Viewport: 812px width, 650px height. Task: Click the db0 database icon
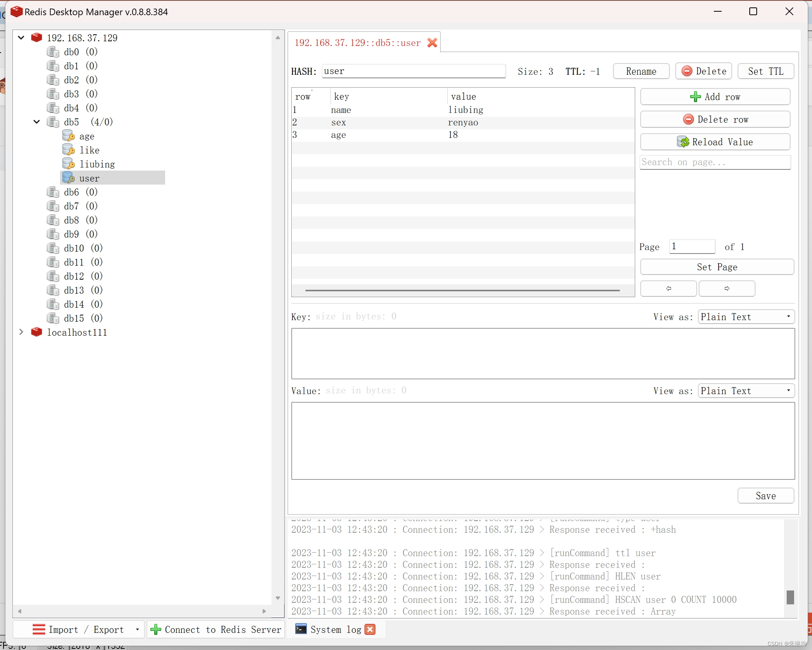[x=53, y=52]
